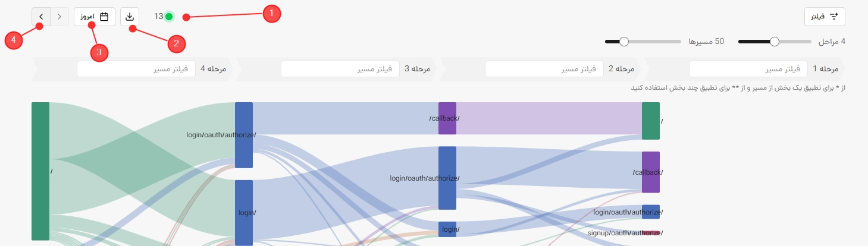Image resolution: width=868 pixels, height=246 pixels.
Task: Select the small login/ node in stage 2
Action: coord(447,229)
